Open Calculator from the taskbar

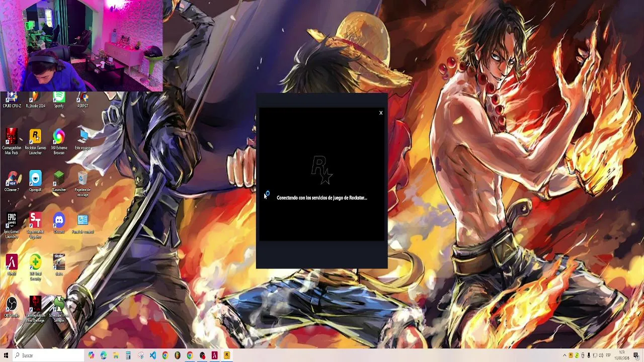128,355
